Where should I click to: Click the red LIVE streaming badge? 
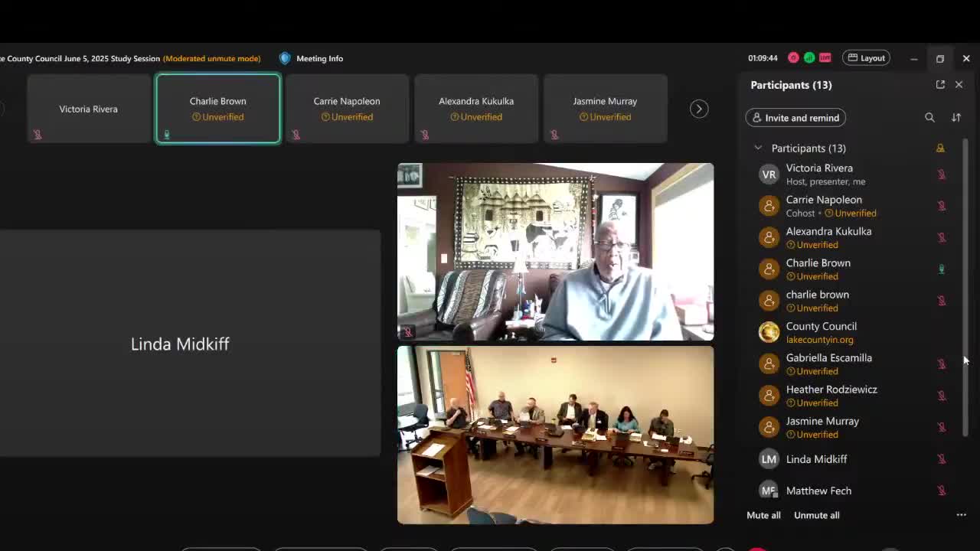click(x=825, y=58)
